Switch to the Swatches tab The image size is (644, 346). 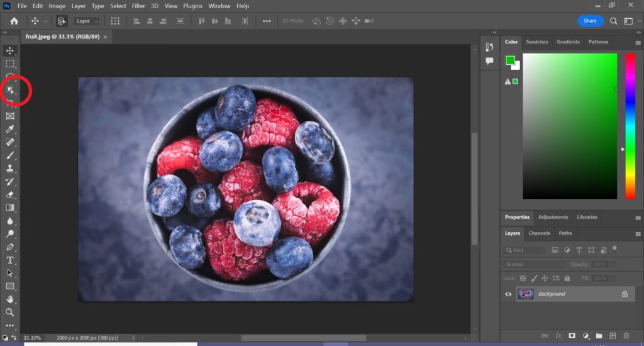click(x=536, y=42)
